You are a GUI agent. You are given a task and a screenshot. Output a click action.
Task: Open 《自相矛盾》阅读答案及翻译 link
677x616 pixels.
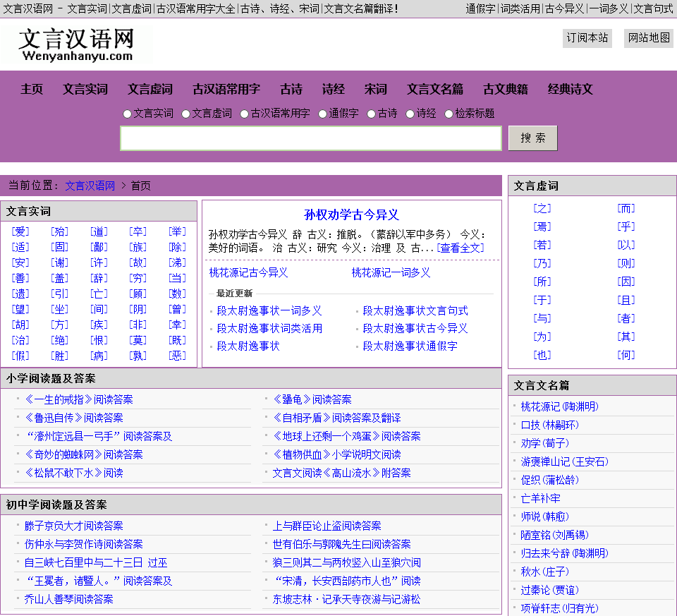coord(337,418)
